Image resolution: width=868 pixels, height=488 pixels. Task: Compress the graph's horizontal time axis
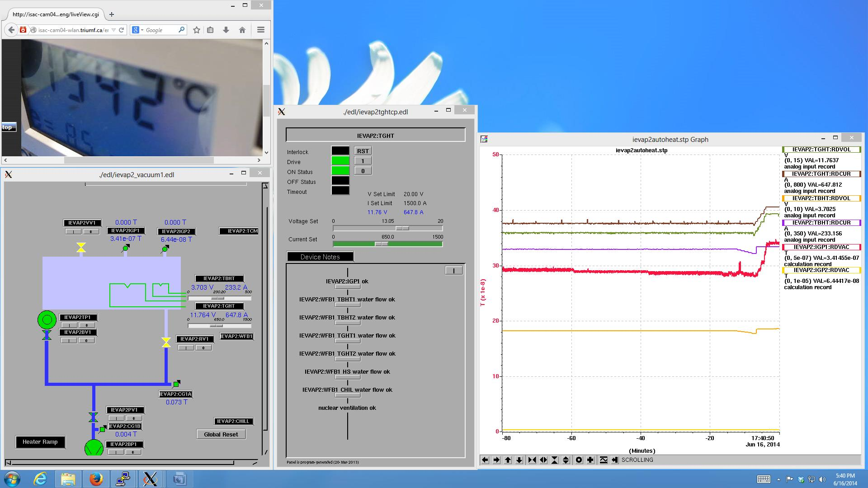pyautogui.click(x=532, y=460)
